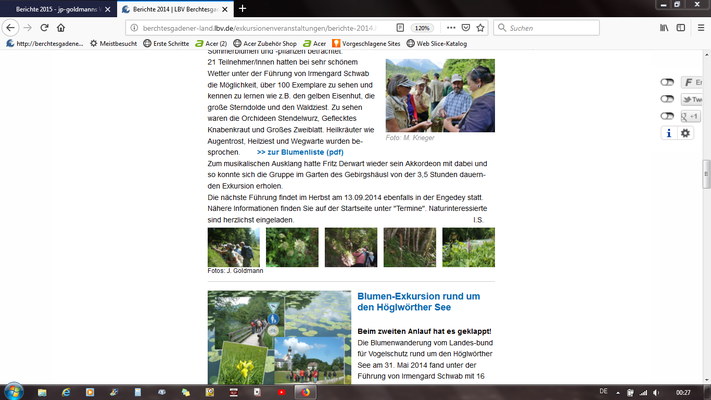Viewport: 711px width, 400px height.
Task: Reset the 120% zoom level badge
Action: pyautogui.click(x=422, y=28)
